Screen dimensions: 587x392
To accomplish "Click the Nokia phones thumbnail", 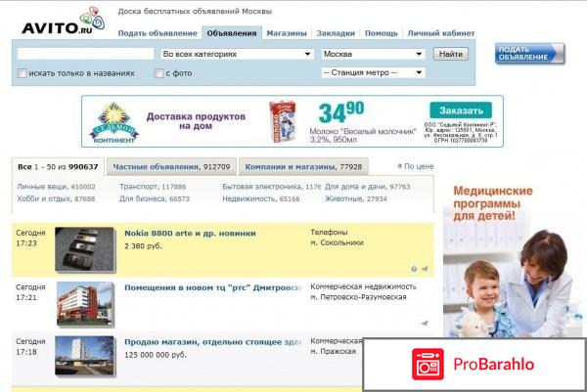I will 86,249.
